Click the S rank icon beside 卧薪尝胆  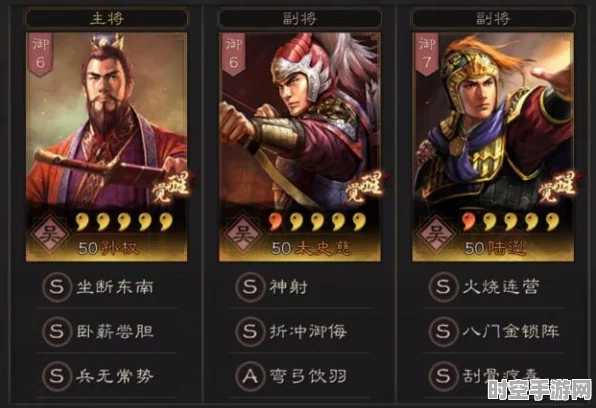tap(57, 331)
